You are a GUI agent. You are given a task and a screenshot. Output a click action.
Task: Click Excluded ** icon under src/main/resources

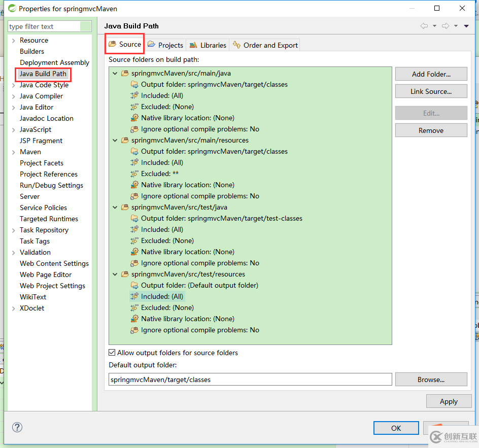point(134,174)
